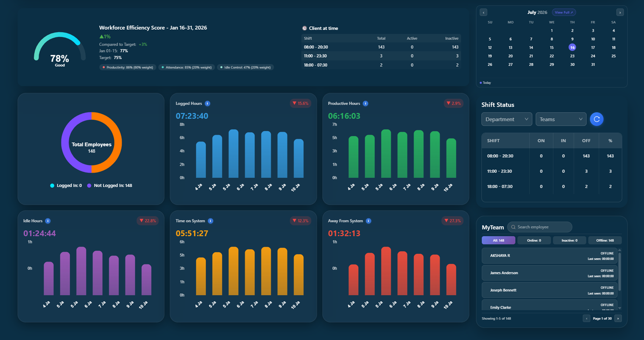Click the Productive Hours info icon
The image size is (644, 340).
click(x=365, y=104)
